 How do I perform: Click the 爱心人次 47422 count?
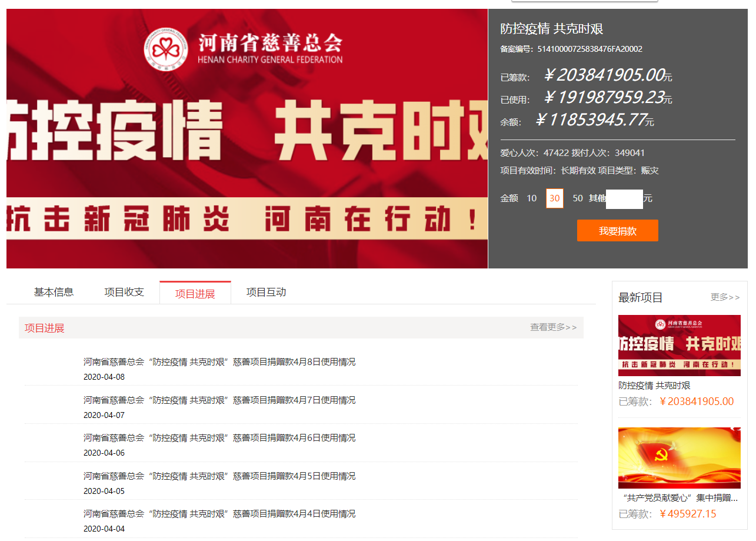(535, 152)
